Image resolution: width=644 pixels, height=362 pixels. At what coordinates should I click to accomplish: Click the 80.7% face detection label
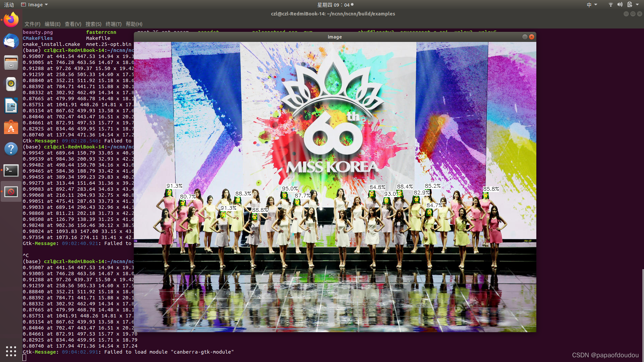(188, 197)
